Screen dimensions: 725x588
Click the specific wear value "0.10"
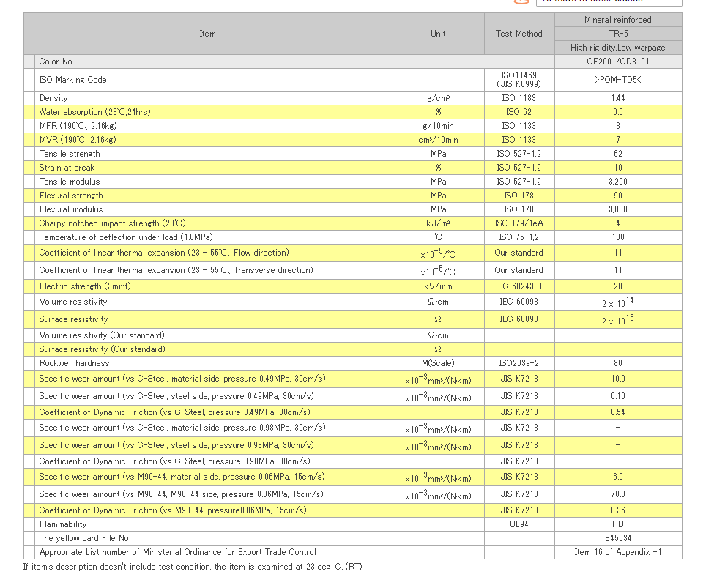[618, 396]
